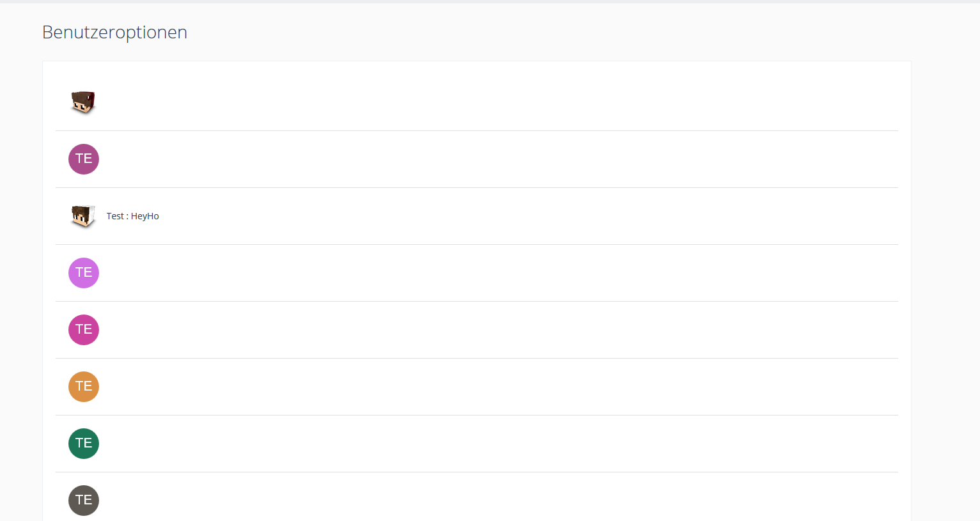Click the orange TE avatar
The height and width of the screenshot is (521, 980).
pos(84,387)
